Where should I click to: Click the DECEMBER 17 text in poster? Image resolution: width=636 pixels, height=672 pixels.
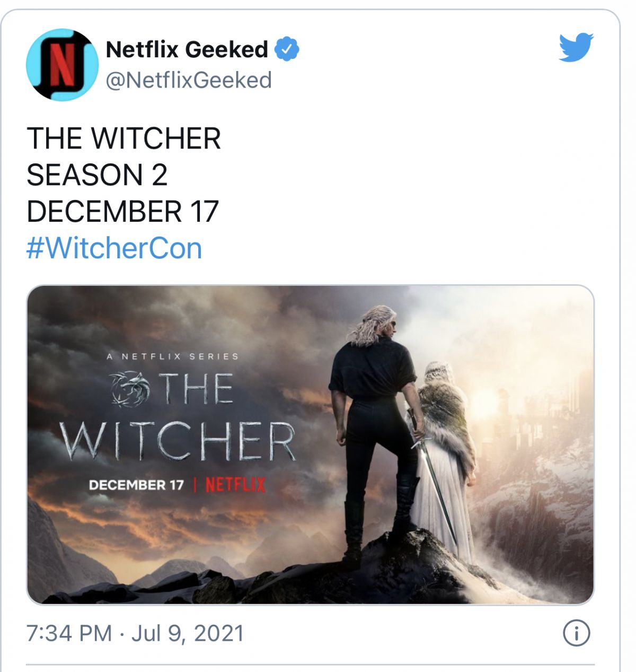(136, 485)
